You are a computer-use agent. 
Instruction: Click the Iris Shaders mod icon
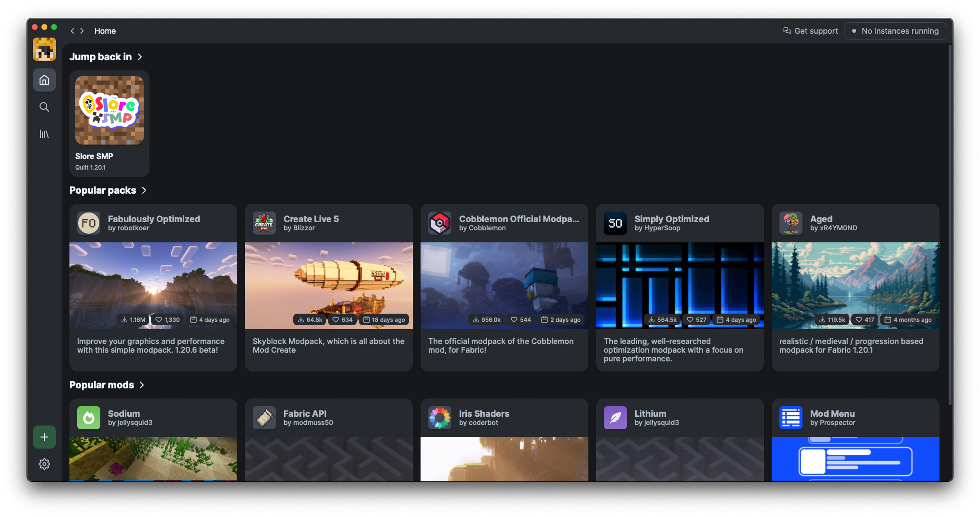click(440, 418)
